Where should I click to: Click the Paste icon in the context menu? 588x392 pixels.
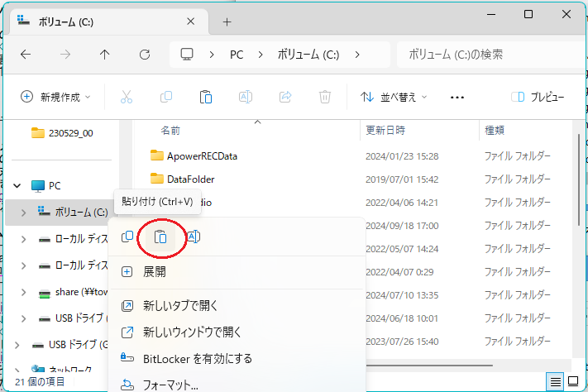160,237
